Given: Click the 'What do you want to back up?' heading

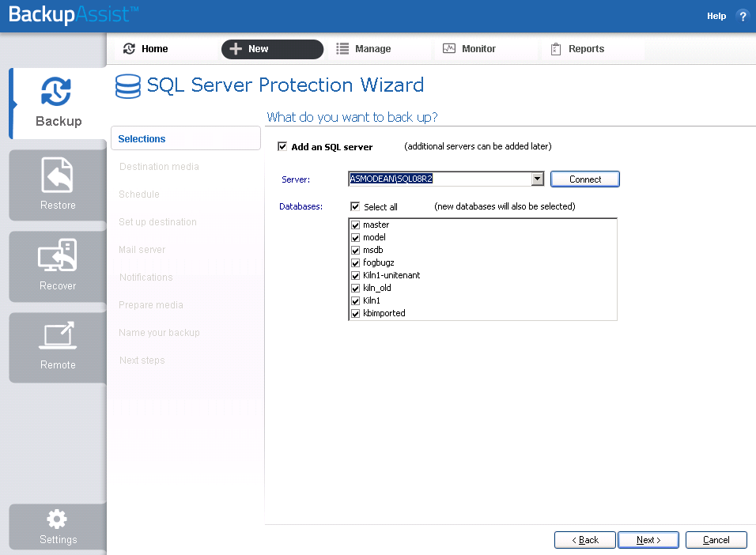Looking at the screenshot, I should (352, 117).
